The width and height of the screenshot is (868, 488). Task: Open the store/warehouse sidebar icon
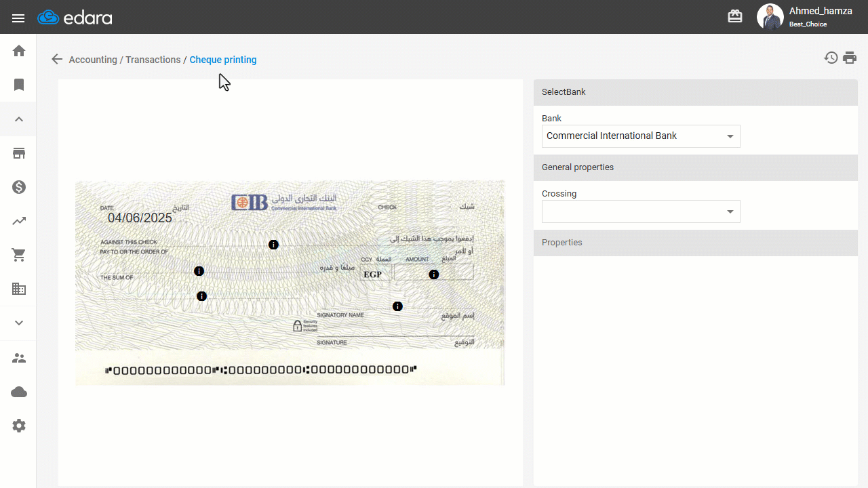(x=19, y=153)
